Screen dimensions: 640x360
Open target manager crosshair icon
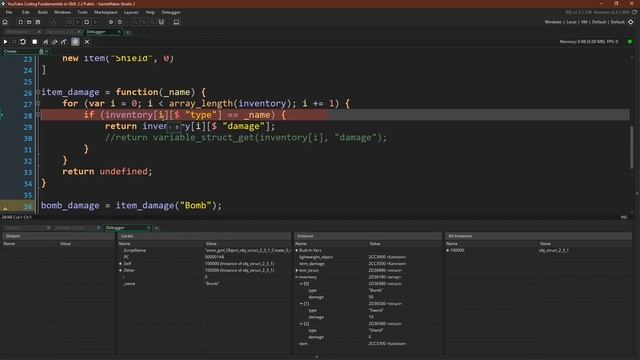pos(631,22)
